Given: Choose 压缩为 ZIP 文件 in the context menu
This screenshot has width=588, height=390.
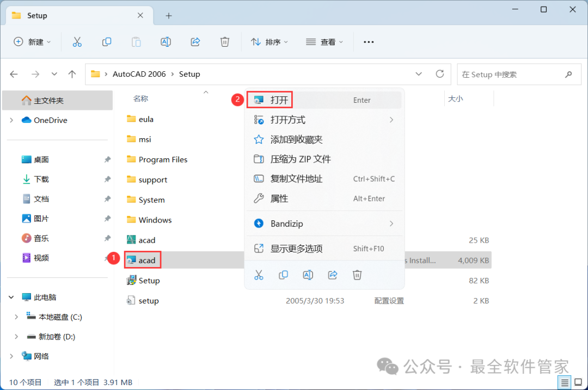Looking at the screenshot, I should [x=324, y=159].
